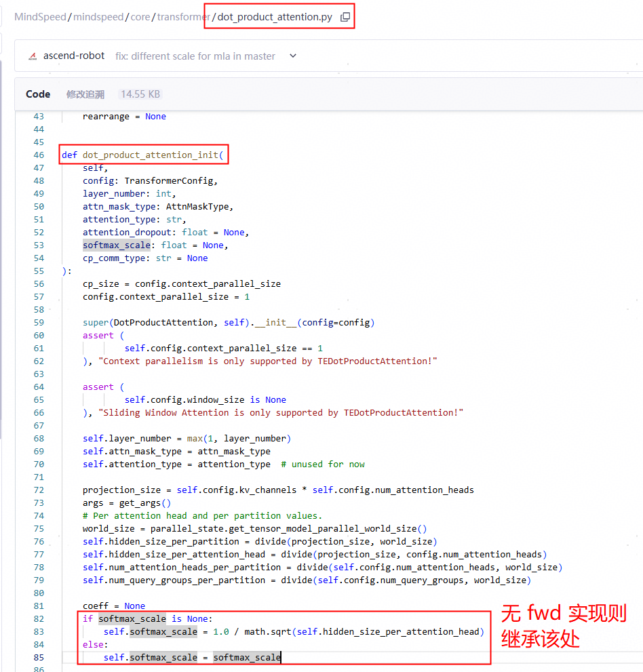Click 'cp_size = config.context_parallel_size' line
The height and width of the screenshot is (672, 643).
(182, 283)
